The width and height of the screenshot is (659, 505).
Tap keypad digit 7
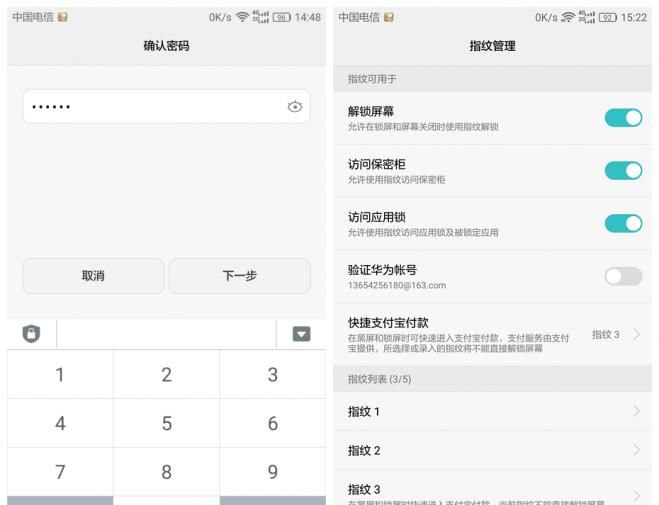click(x=60, y=472)
